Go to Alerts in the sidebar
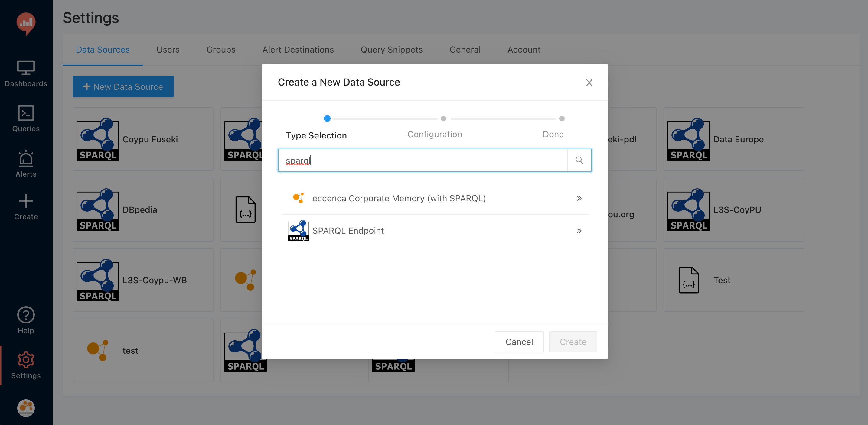 26,164
